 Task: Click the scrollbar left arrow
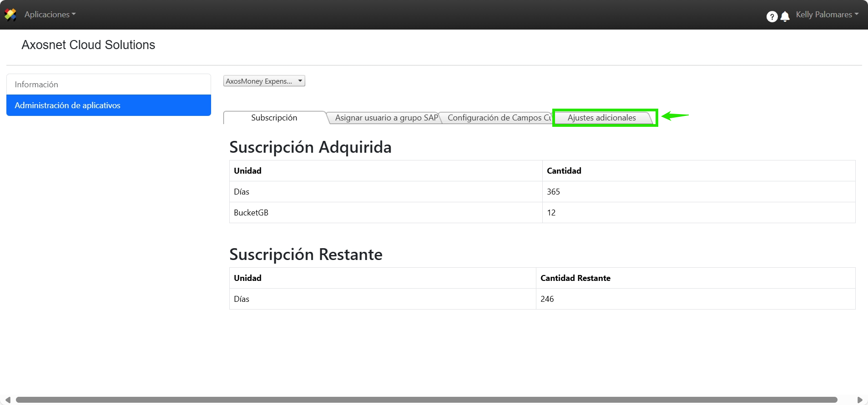pos(8,400)
